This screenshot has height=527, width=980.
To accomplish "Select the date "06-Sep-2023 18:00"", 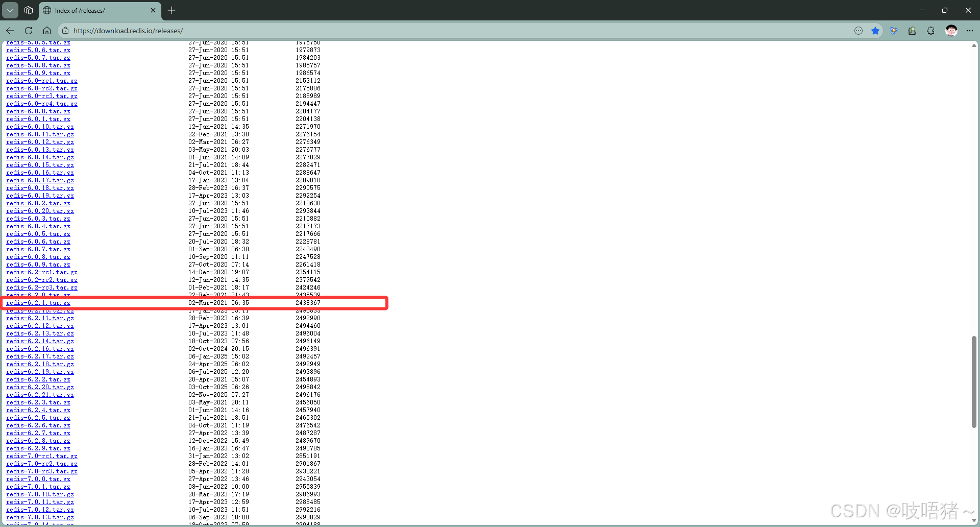I will [218, 517].
